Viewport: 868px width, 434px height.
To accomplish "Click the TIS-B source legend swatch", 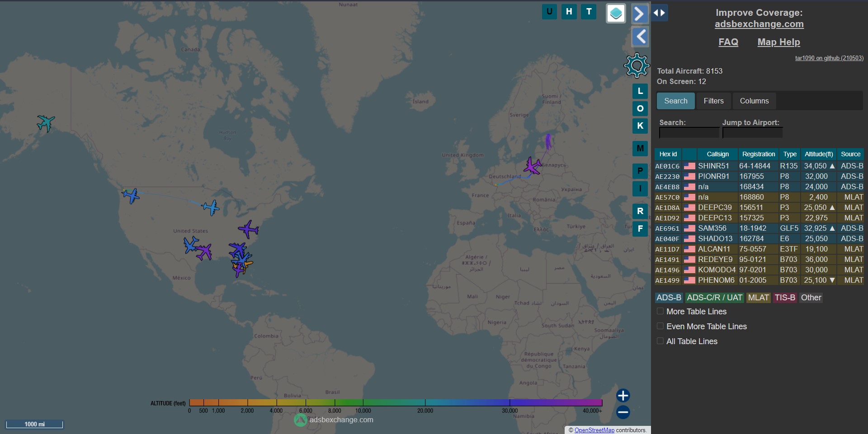I will click(784, 298).
